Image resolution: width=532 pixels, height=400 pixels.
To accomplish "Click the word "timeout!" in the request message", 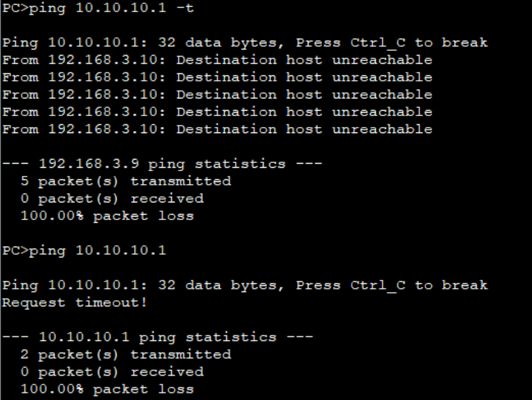I will [111, 302].
